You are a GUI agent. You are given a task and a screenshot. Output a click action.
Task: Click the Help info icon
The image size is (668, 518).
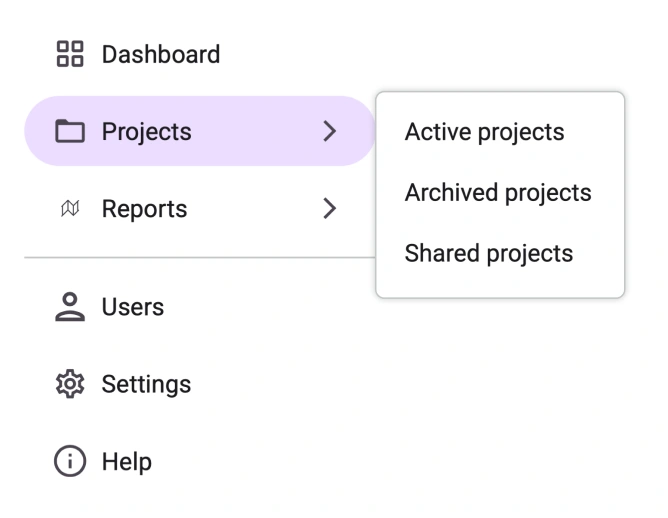70,461
